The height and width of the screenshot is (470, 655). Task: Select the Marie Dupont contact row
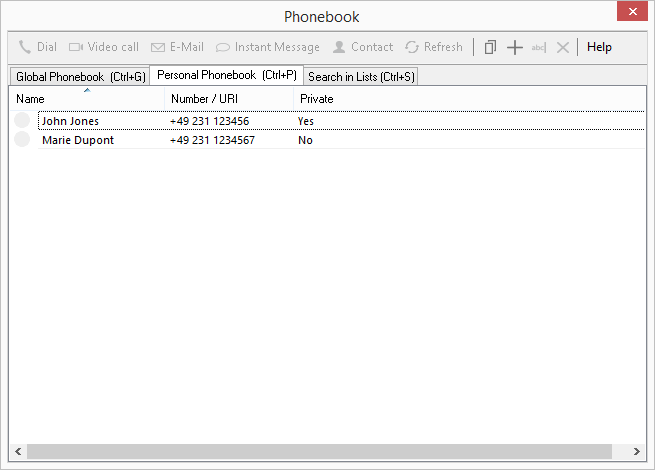[78, 140]
